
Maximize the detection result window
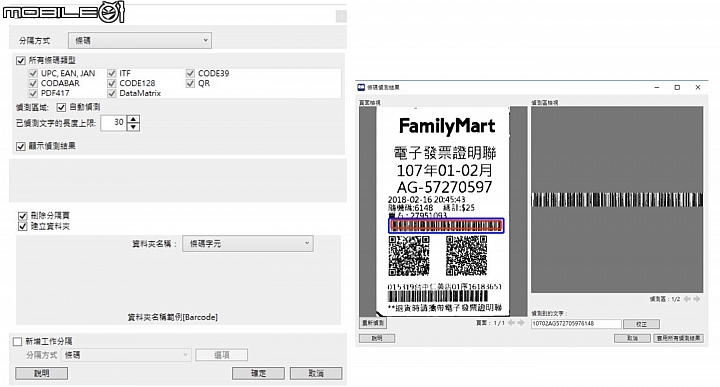pos(677,87)
